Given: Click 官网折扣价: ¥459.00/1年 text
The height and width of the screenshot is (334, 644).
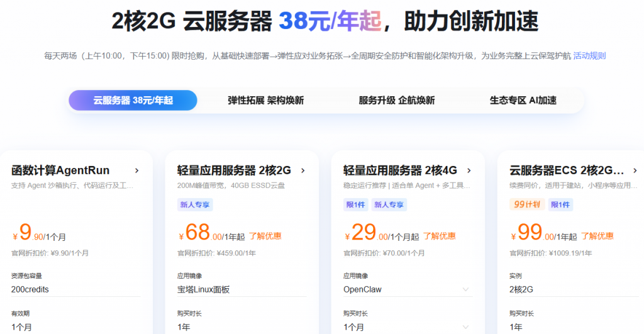Looking at the screenshot, I should pos(216,253).
